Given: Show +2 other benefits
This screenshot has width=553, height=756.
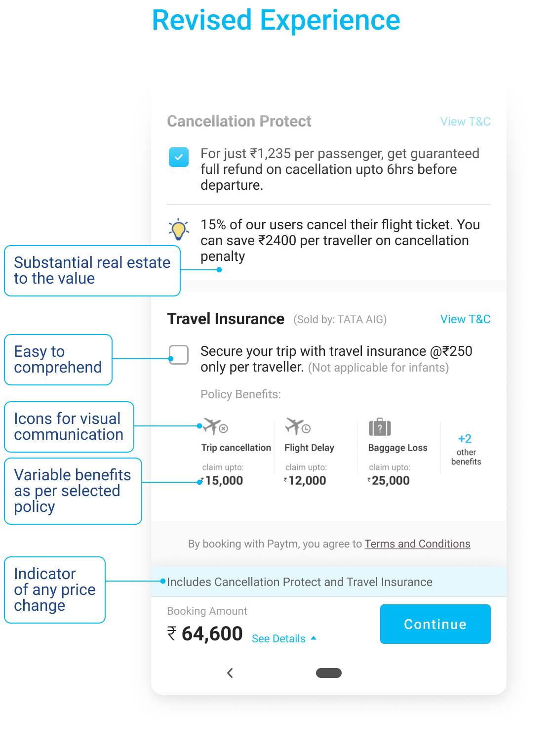Looking at the screenshot, I should click(x=466, y=449).
